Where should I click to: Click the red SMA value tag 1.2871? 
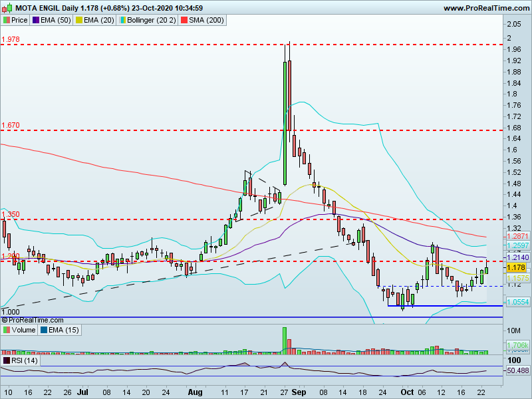pyautogui.click(x=518, y=236)
